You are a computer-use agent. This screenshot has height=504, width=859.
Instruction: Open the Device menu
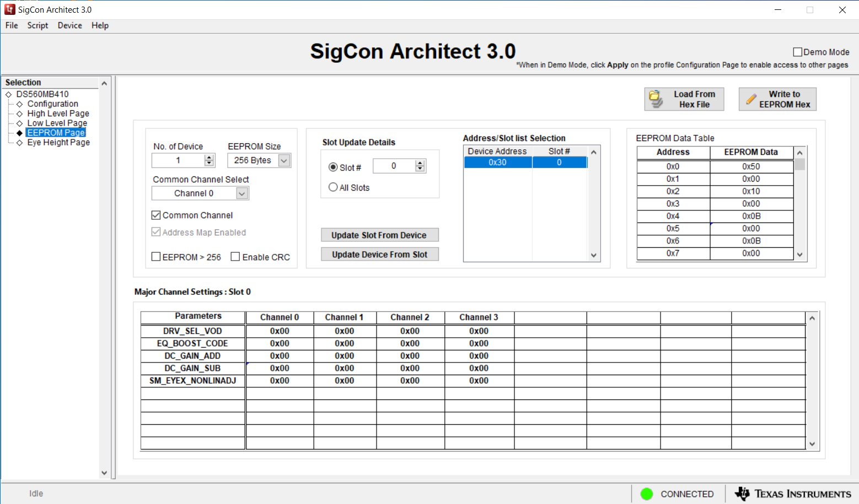(x=69, y=25)
